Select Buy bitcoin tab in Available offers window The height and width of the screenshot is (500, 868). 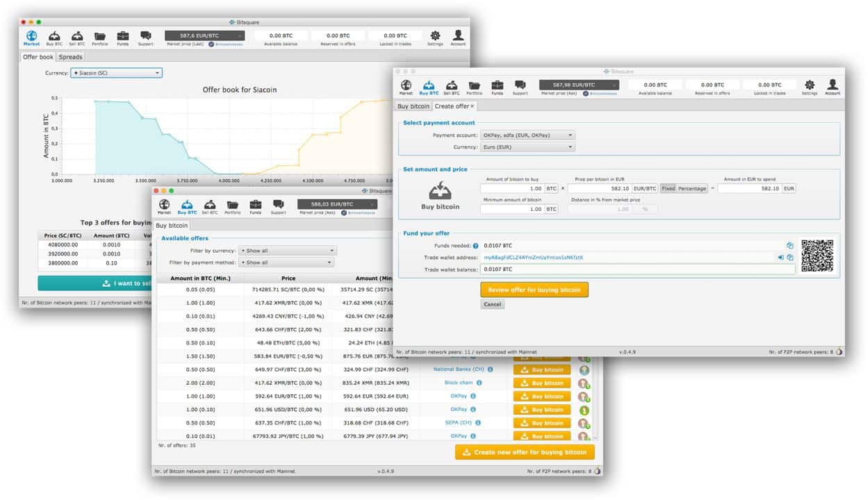(x=171, y=226)
